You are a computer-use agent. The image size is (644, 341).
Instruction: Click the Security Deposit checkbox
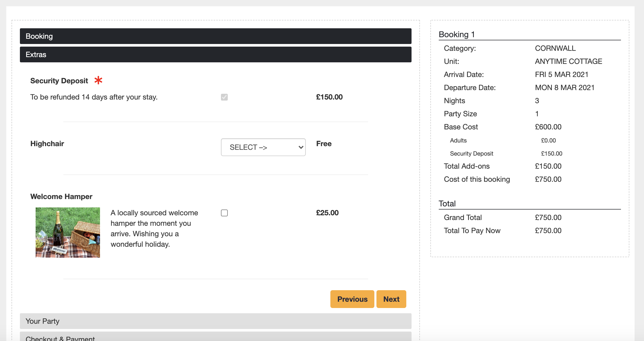click(x=224, y=97)
